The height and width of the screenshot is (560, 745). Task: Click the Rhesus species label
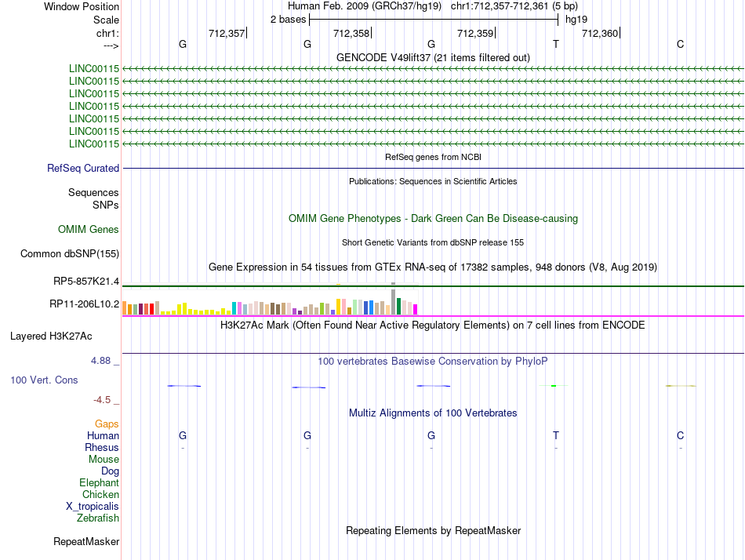click(102, 448)
